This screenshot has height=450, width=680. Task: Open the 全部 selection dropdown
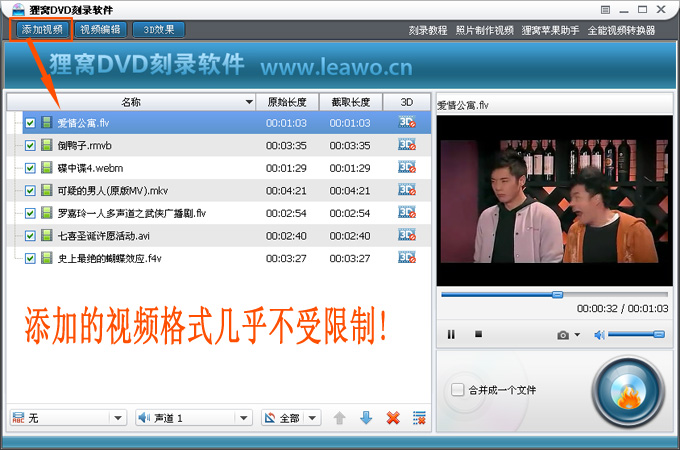coord(291,418)
